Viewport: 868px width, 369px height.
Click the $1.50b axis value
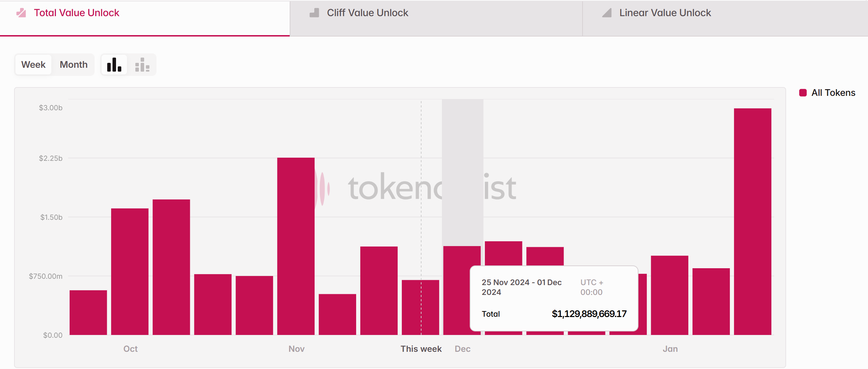coord(51,217)
